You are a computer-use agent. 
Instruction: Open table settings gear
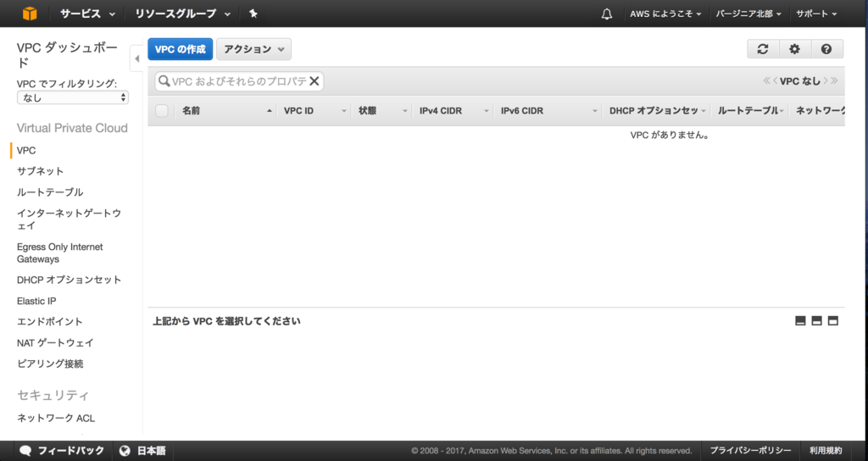[795, 49]
